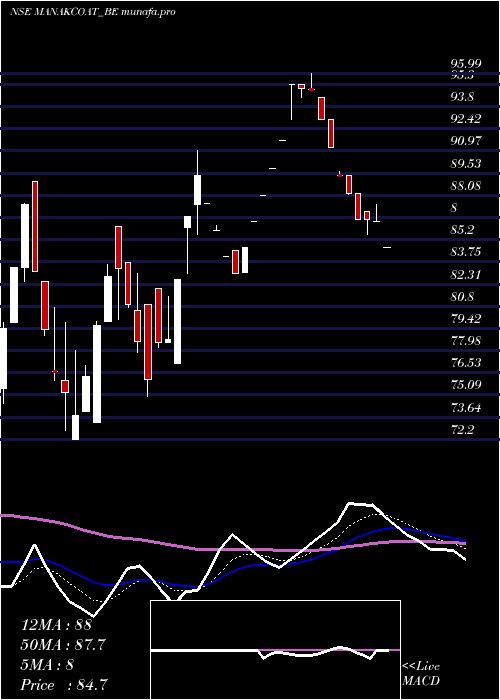Click the 50MA : 87.7 readout
This screenshot has width=500, height=700.
click(x=64, y=645)
